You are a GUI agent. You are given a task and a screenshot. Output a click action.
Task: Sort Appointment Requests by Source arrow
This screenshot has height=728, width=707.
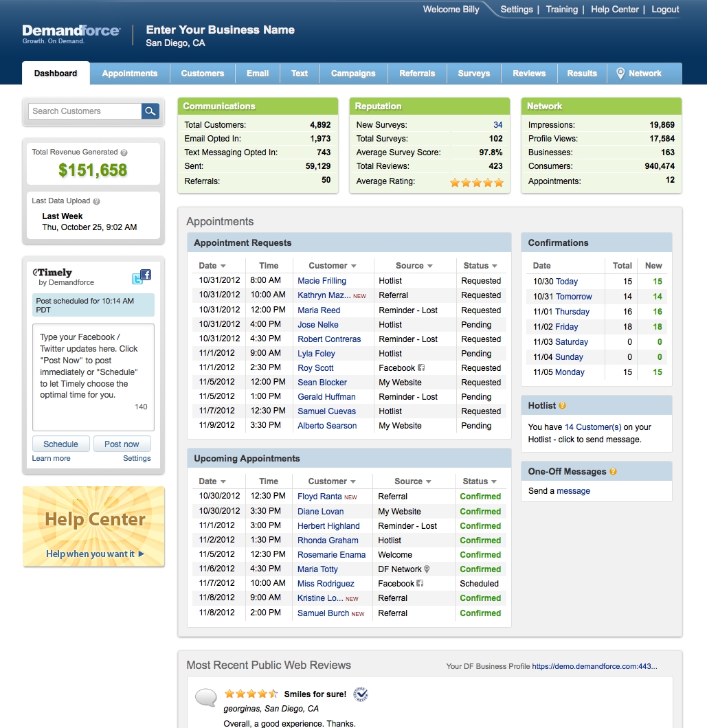(429, 266)
